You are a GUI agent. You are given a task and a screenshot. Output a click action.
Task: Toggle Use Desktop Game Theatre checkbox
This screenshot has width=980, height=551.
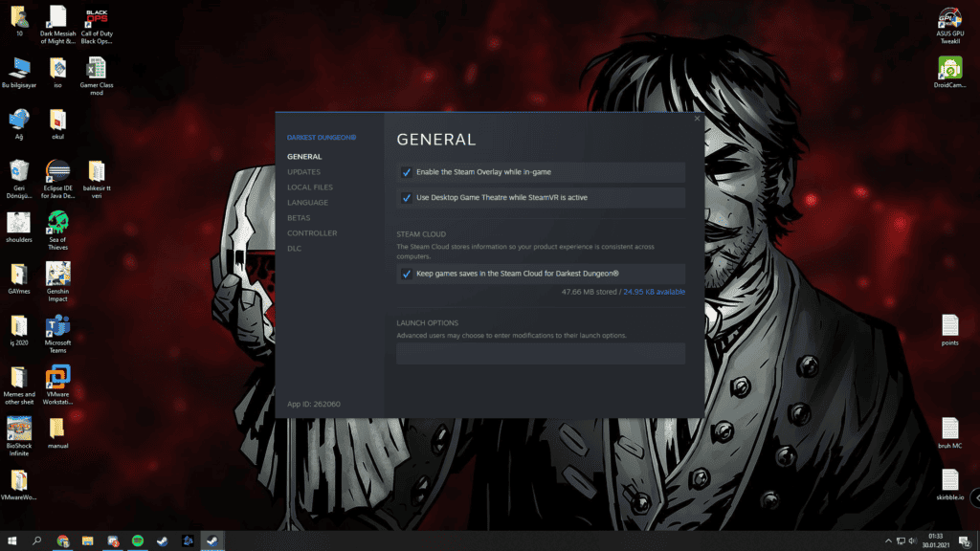pos(406,198)
